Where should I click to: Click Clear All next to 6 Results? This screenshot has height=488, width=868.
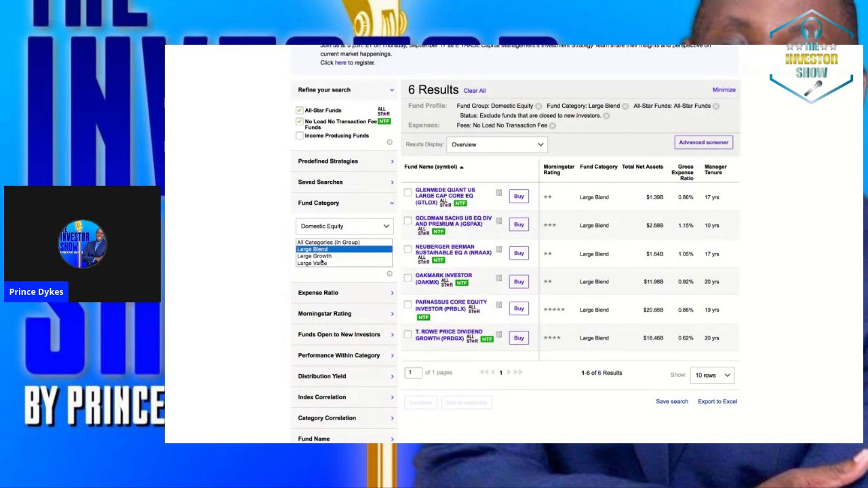click(475, 91)
